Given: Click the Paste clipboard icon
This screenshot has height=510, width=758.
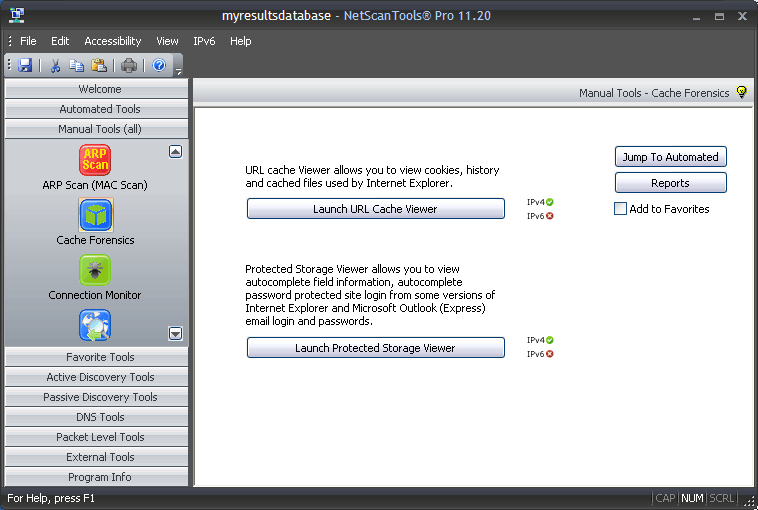Looking at the screenshot, I should tap(99, 65).
